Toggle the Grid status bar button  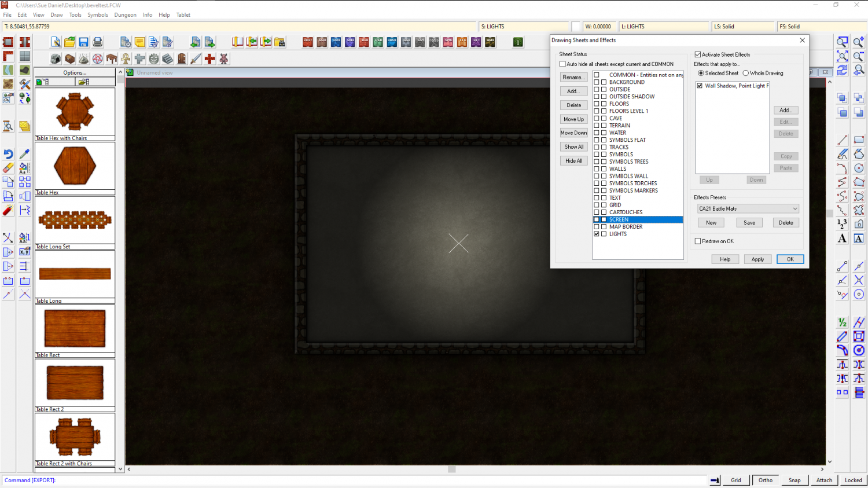[736, 480]
